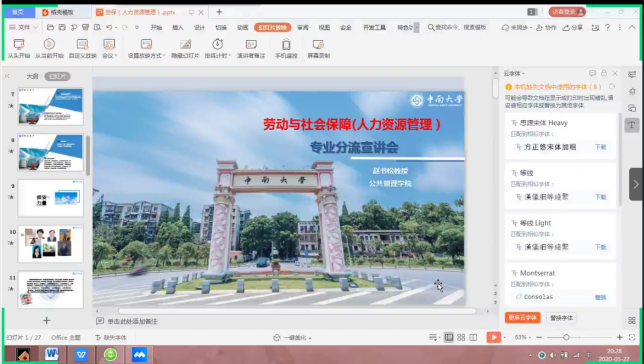Open the 63% zoom level dropdown
This screenshot has width=644, height=364.
[522, 337]
